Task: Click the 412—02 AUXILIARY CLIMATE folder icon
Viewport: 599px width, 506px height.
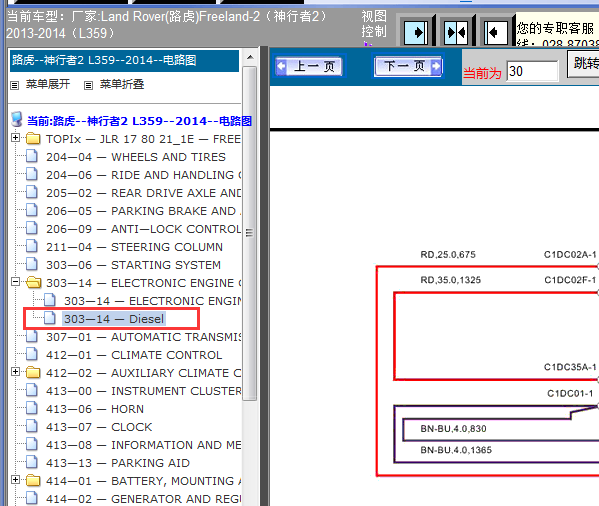Action: click(x=33, y=372)
